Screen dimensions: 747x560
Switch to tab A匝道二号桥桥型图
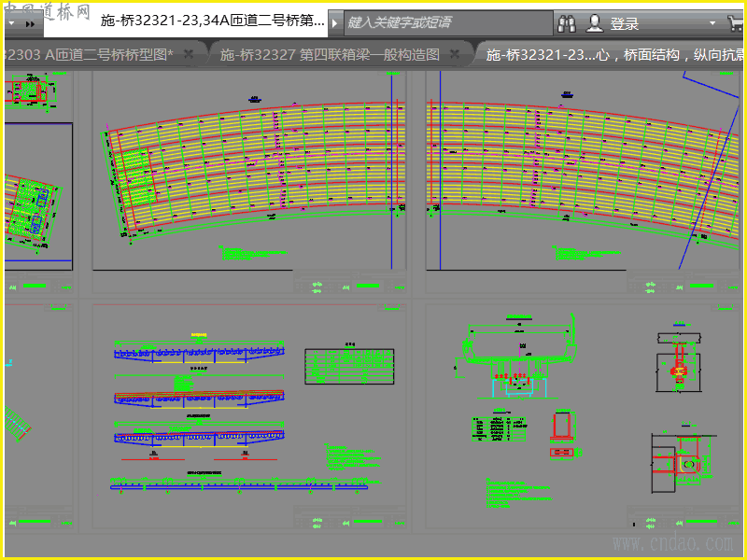point(90,55)
